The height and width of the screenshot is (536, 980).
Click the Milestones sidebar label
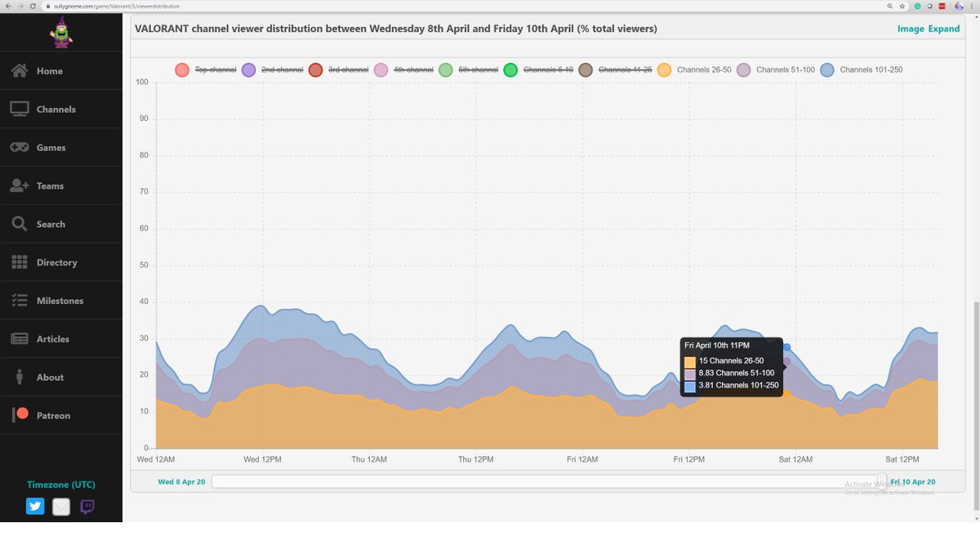(60, 301)
